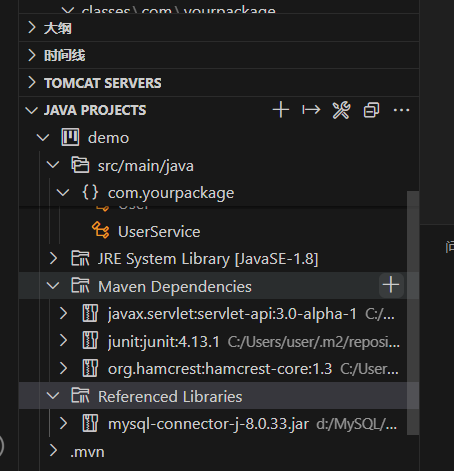
Task: Open the more actions ellipsis menu
Action: 401,110
